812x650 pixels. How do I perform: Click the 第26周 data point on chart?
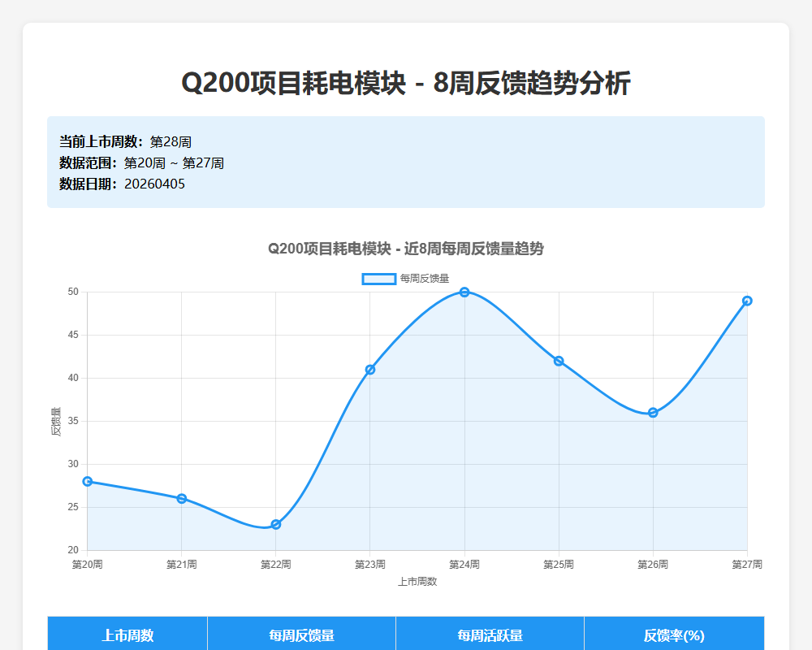point(653,413)
